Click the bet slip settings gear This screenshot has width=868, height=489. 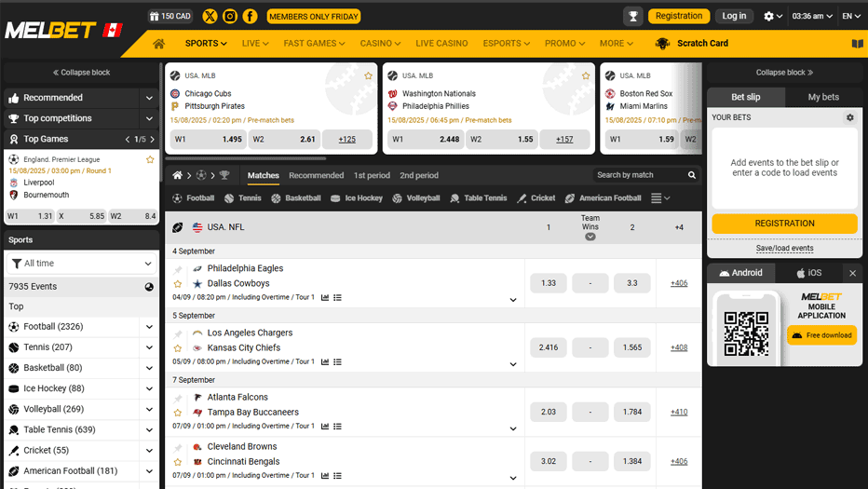(x=849, y=117)
